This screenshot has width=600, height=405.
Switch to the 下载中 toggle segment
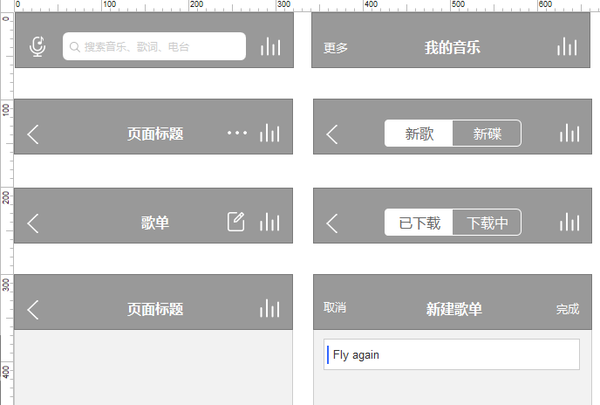point(487,222)
